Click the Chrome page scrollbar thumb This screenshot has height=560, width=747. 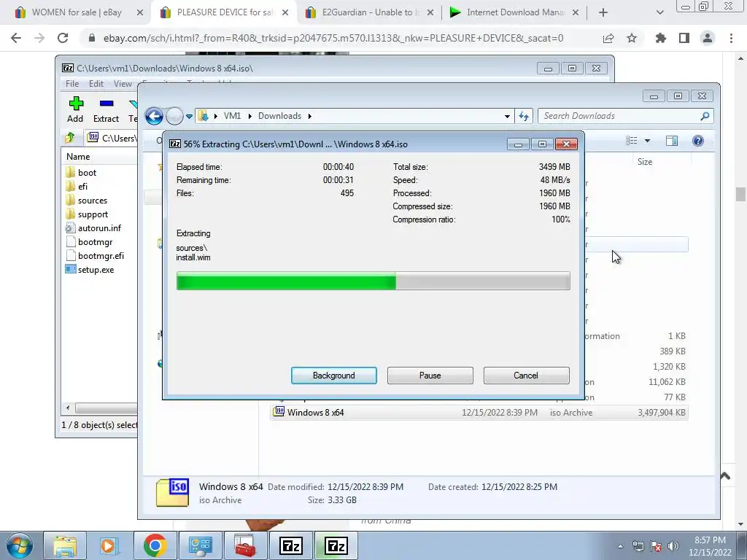click(740, 194)
